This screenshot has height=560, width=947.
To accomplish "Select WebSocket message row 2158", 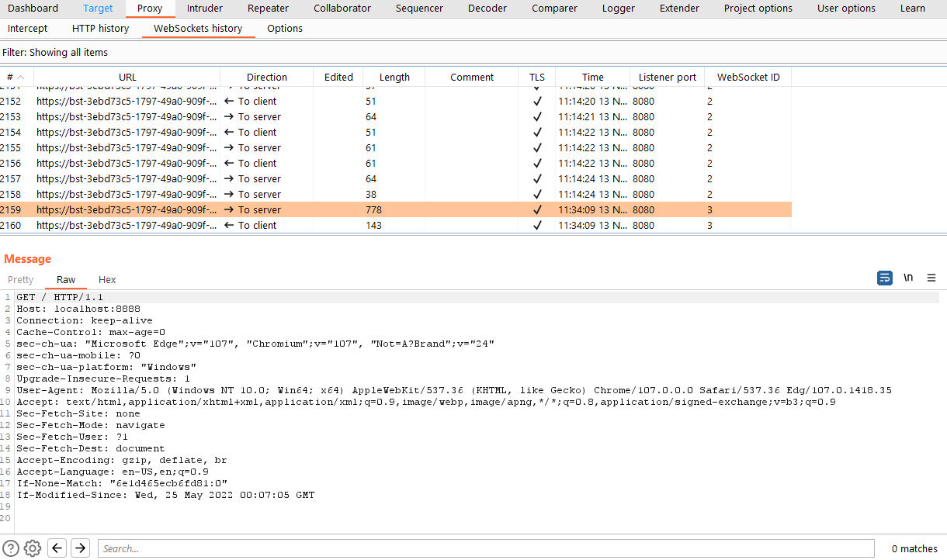I will click(396, 194).
